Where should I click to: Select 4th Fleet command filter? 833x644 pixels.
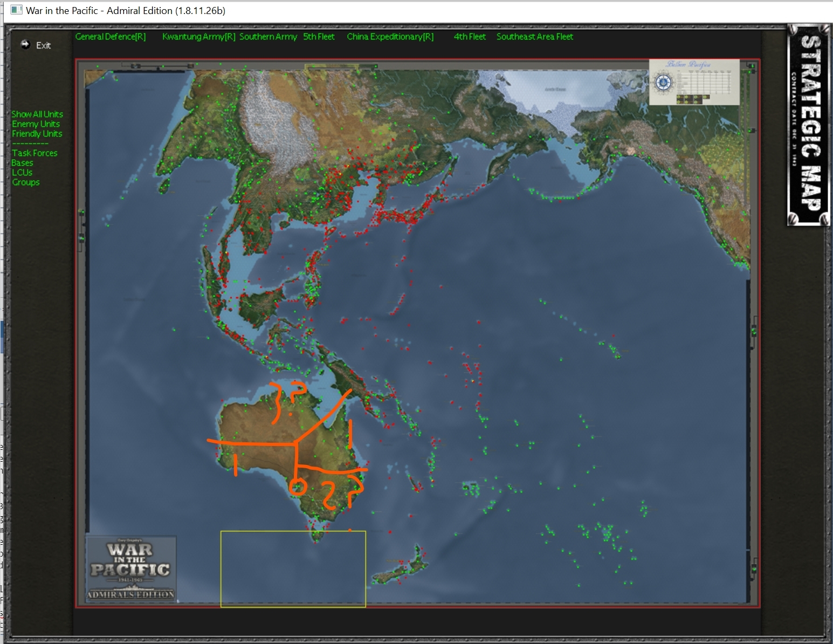click(x=470, y=37)
